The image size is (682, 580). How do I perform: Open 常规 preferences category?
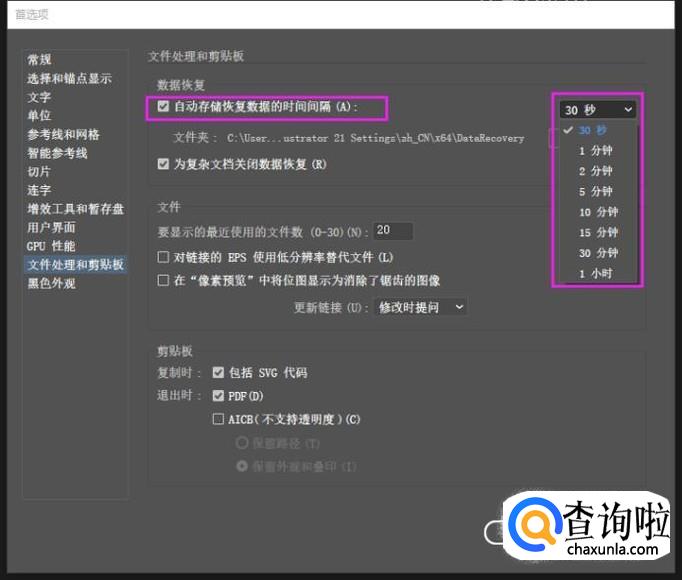(39, 60)
